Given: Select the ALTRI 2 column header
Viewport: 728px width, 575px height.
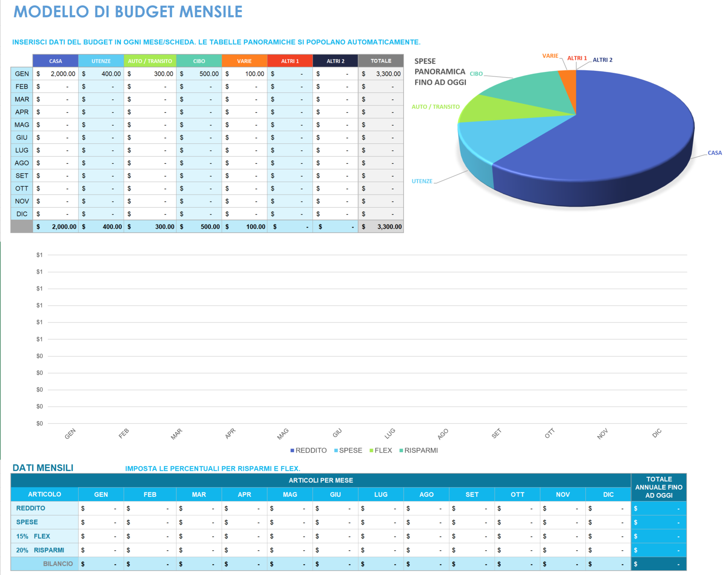Looking at the screenshot, I should (336, 61).
